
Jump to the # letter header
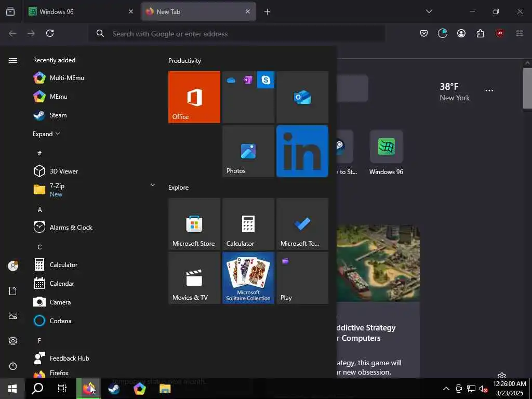click(x=39, y=153)
